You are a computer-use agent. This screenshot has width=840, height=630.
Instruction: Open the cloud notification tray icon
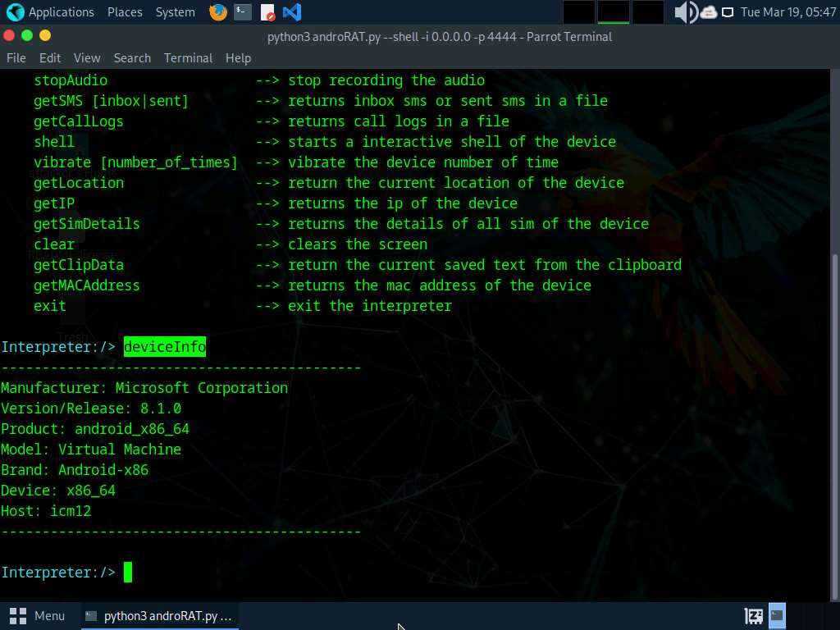tap(709, 12)
